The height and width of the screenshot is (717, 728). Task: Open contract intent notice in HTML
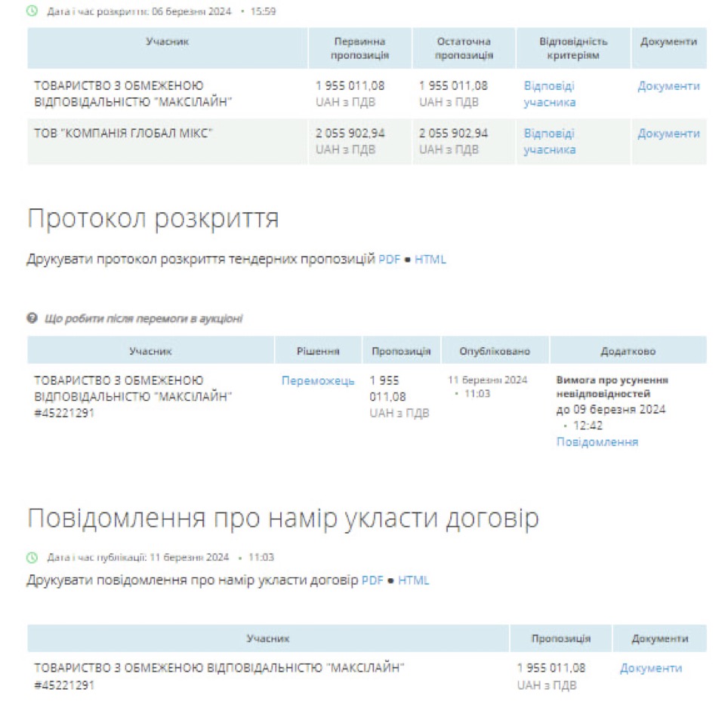414,580
